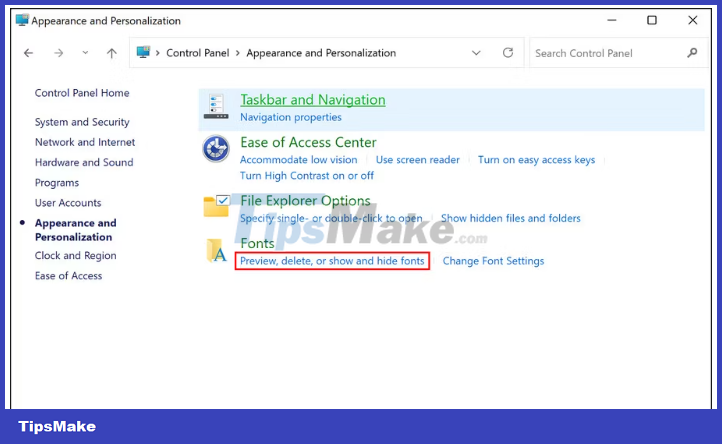Screen dimensions: 722x444
Task: Close the Appearance and Personalization window
Action: [x=693, y=20]
